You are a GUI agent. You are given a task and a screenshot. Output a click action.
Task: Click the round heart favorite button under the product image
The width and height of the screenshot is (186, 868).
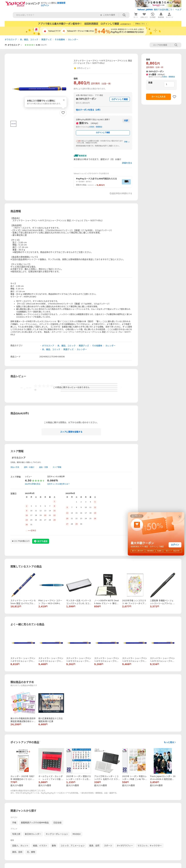coord(63,113)
